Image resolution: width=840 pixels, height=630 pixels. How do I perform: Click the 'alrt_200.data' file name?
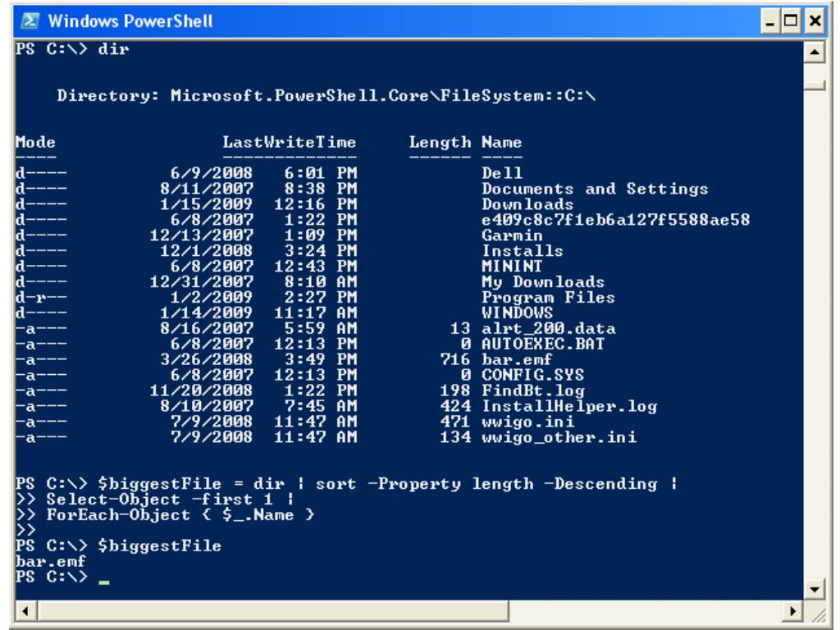(548, 328)
